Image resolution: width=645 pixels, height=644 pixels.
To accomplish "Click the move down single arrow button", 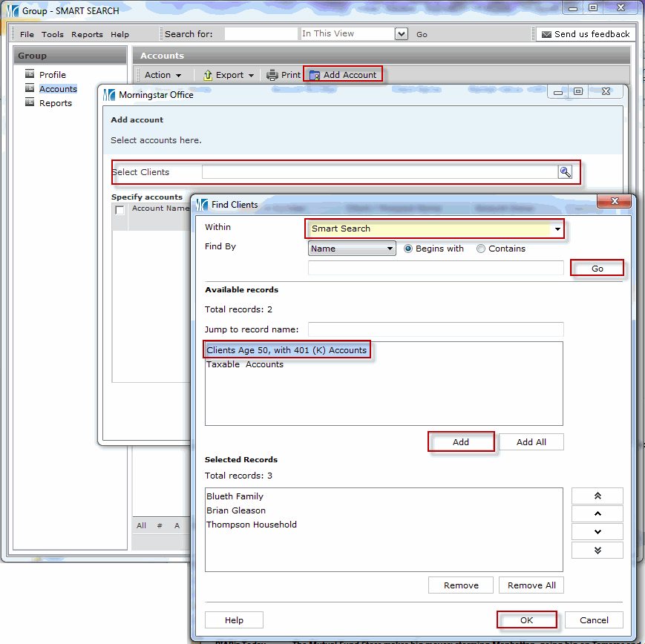I will 597,532.
